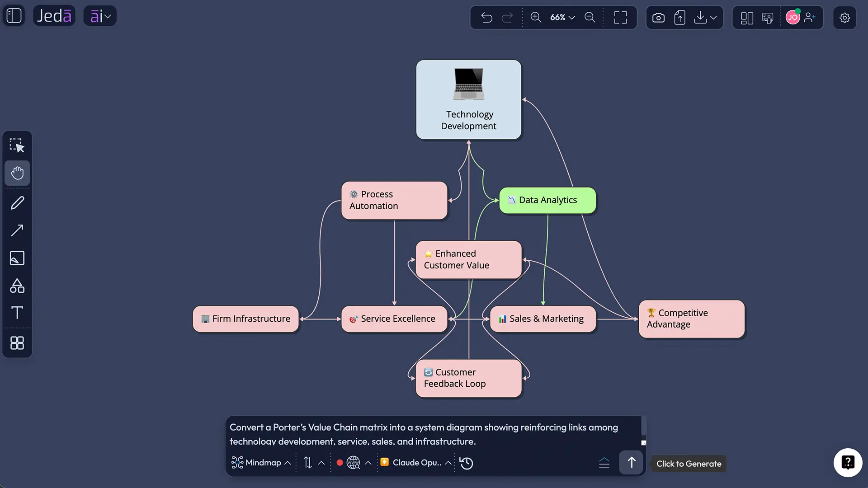Screen dimensions: 868x488
Task: Select the Competitive Advantage node
Action: point(692,319)
